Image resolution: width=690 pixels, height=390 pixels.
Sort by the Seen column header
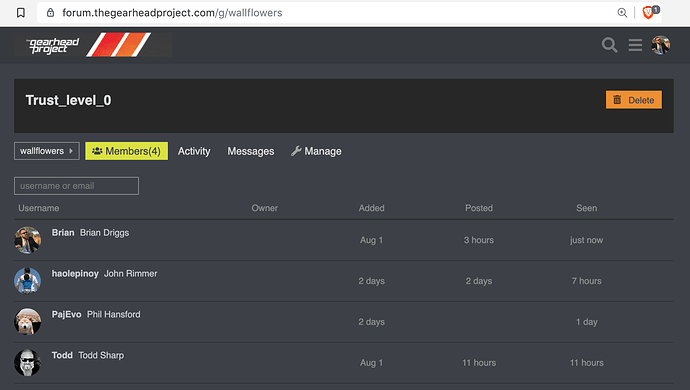(x=587, y=208)
